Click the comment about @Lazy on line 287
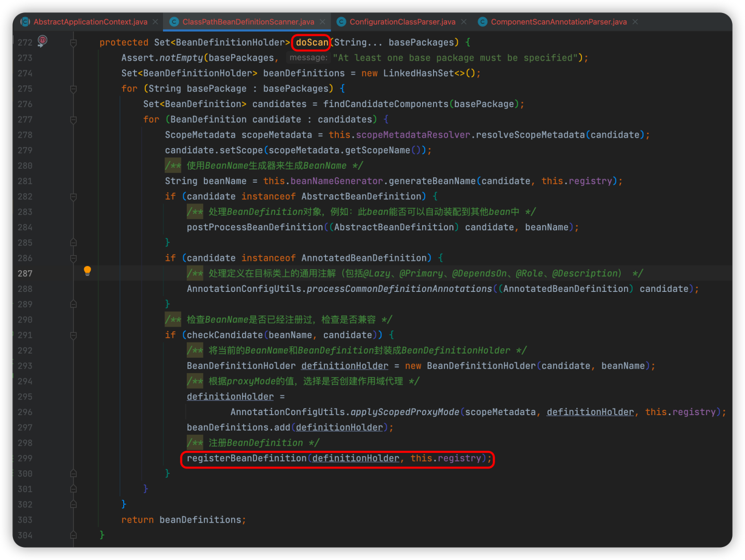This screenshot has height=560, width=745. pyautogui.click(x=415, y=273)
